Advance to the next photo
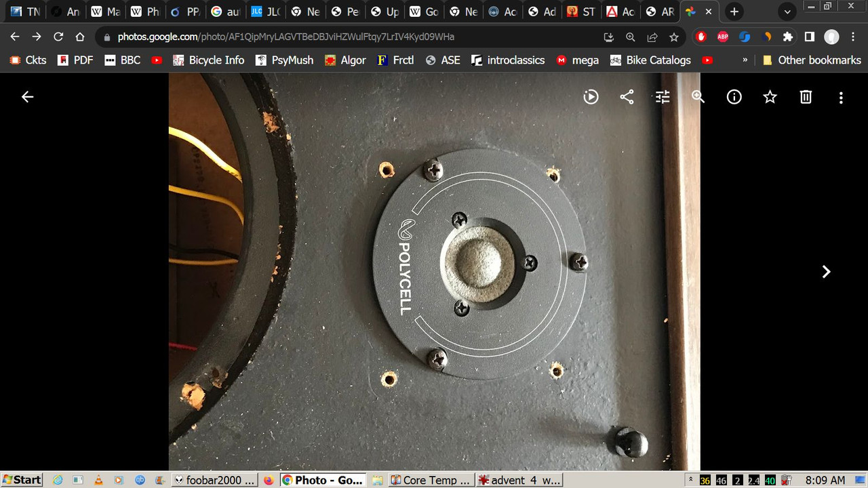The width and height of the screenshot is (868, 488). point(826,271)
